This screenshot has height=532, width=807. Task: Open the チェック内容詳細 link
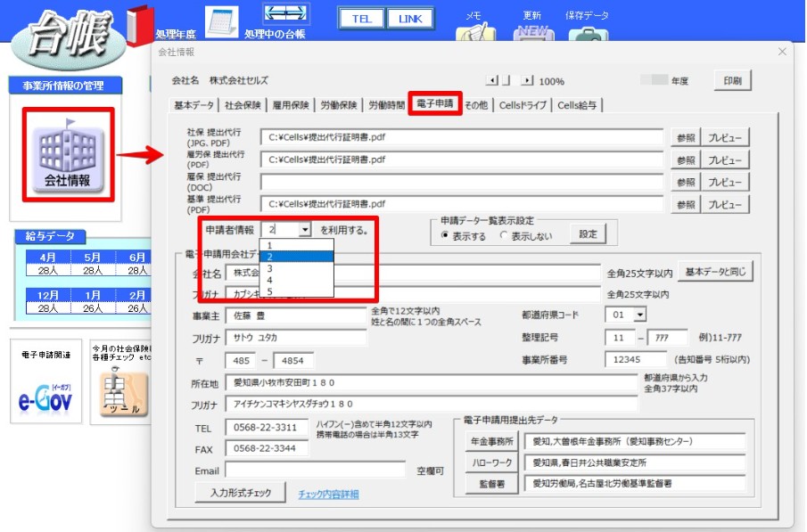(328, 494)
